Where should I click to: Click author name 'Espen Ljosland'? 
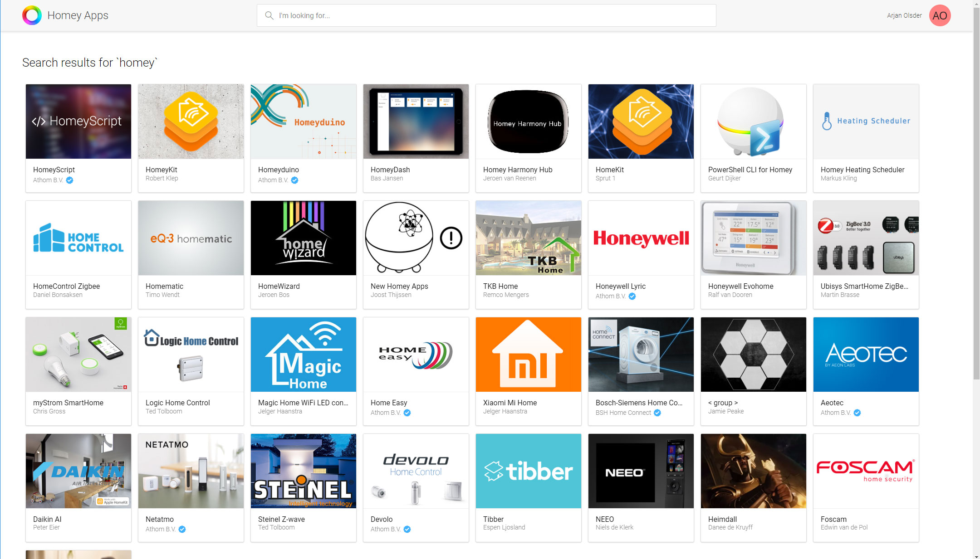504,527
